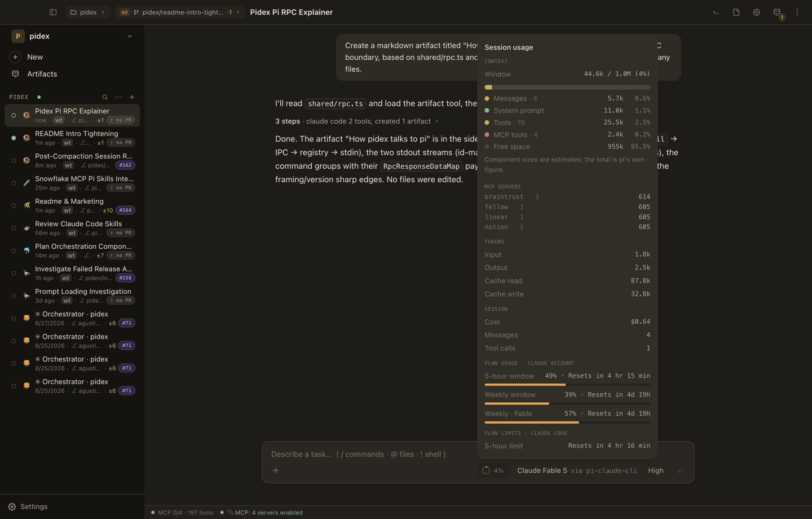Open the file icon in top-right toolbar
This screenshot has width=812, height=519.
tap(736, 12)
